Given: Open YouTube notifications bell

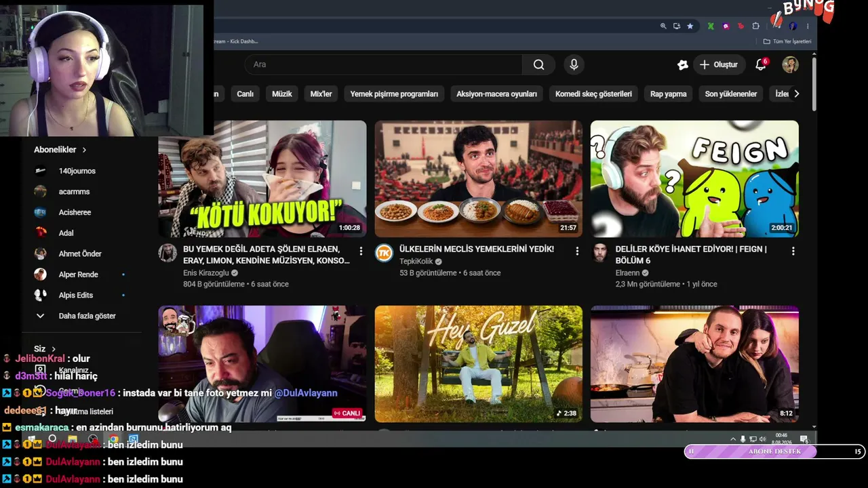Looking at the screenshot, I should [761, 64].
